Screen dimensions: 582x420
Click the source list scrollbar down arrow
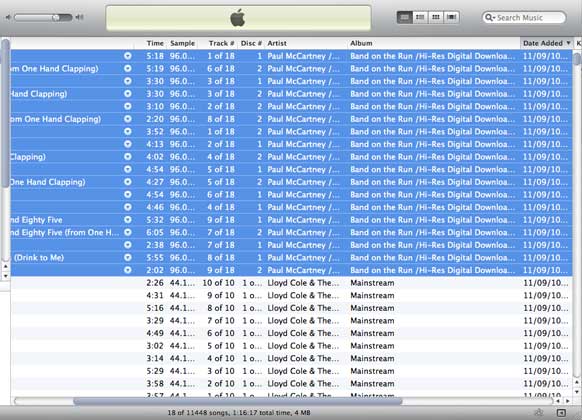pyautogui.click(x=6, y=276)
